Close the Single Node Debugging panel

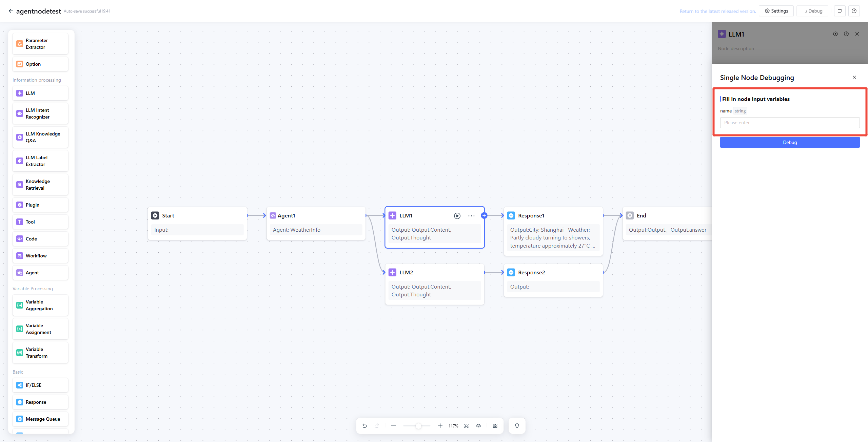click(x=854, y=77)
